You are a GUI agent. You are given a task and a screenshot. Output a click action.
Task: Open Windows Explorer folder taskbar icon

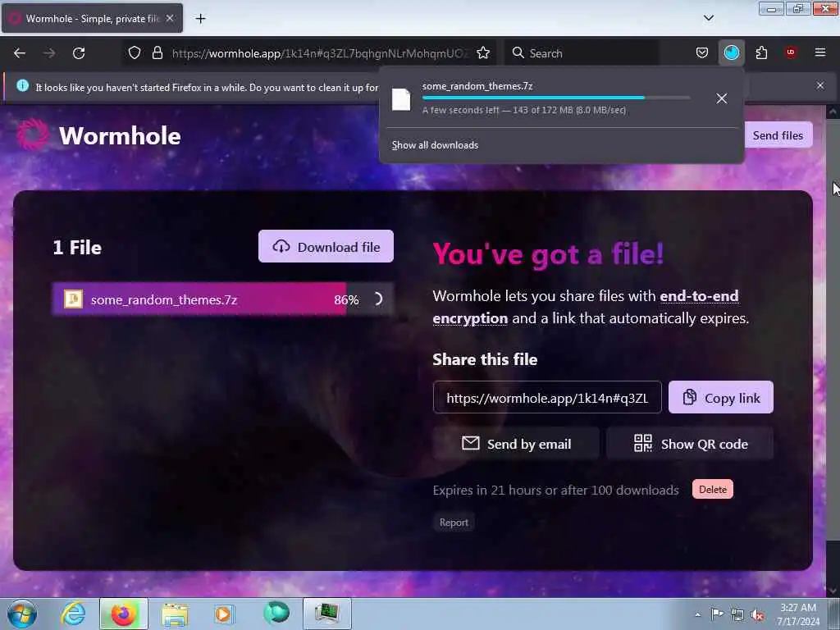175,614
